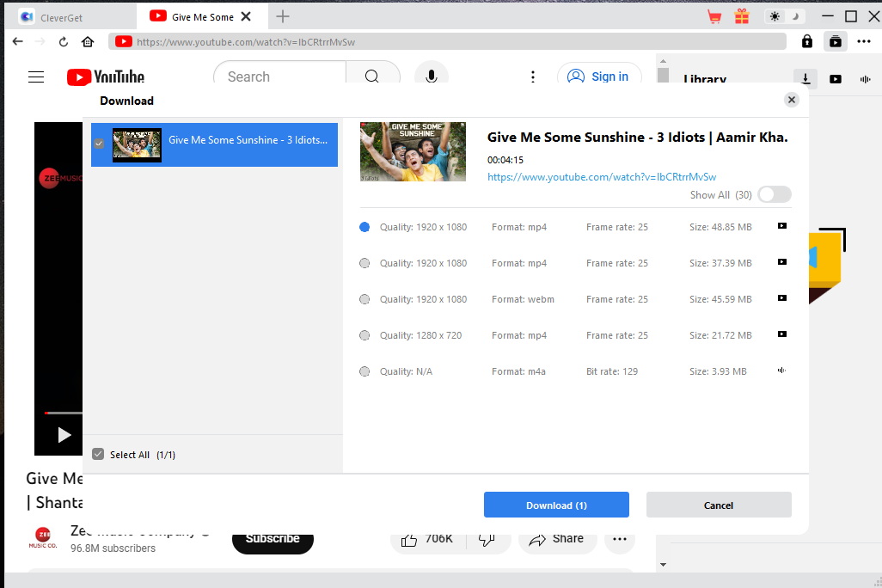
Task: Open the Library video tab icon
Action: pos(836,79)
